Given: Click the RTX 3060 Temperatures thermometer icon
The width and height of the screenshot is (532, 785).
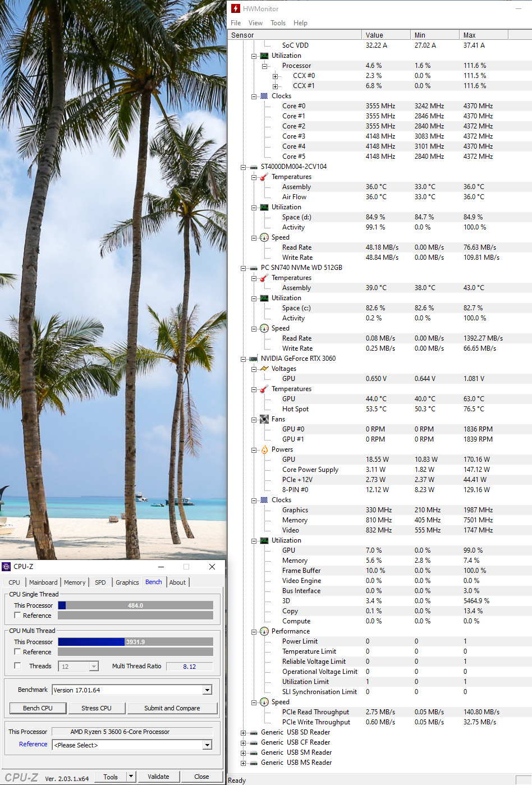Looking at the screenshot, I should click(264, 389).
